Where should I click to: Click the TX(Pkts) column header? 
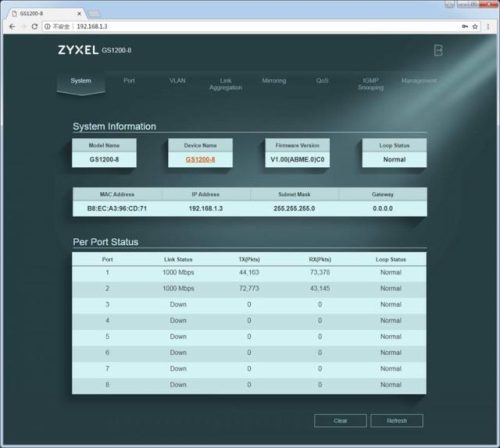[x=249, y=259]
